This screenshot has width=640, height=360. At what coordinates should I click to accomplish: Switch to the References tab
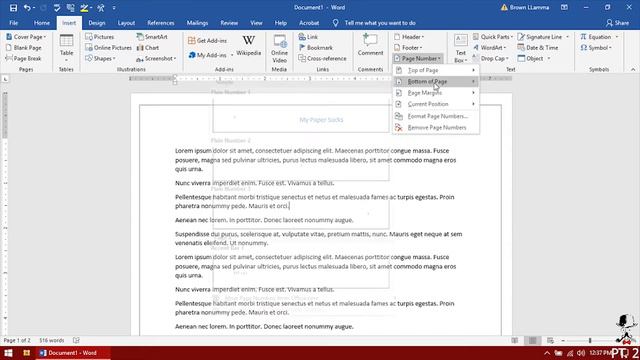pyautogui.click(x=160, y=23)
